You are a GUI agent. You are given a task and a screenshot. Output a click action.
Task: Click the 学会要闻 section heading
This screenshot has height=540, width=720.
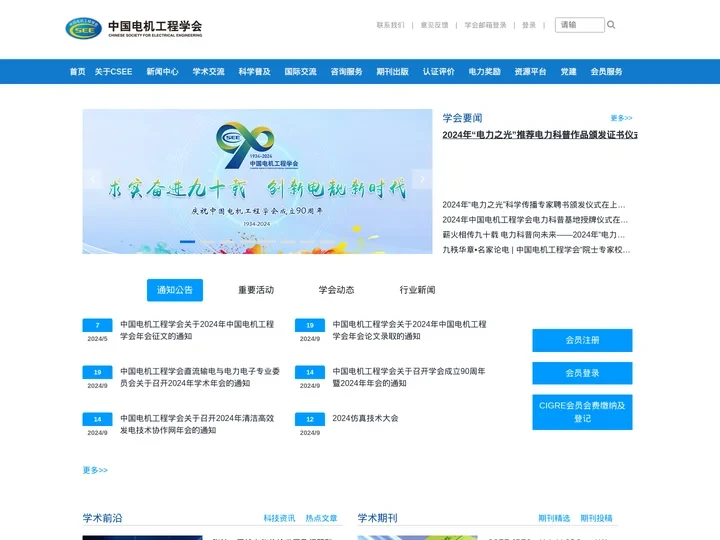[x=462, y=118]
